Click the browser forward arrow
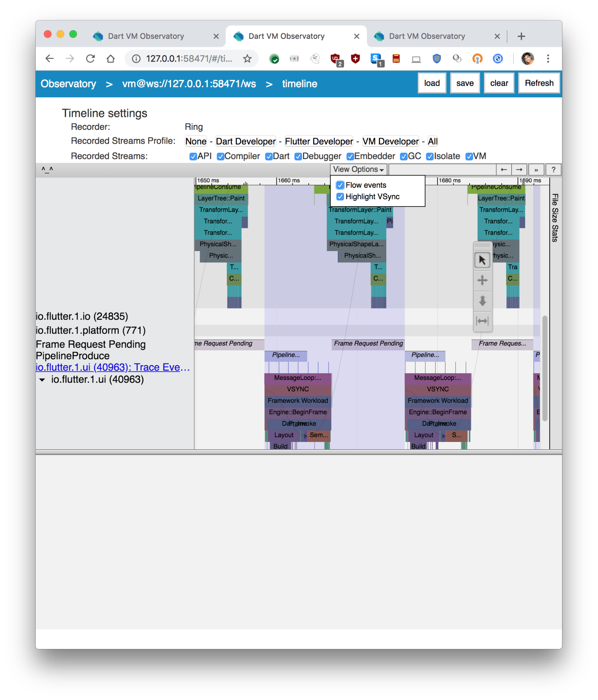Viewport: 598px width, 700px height. 70,58
